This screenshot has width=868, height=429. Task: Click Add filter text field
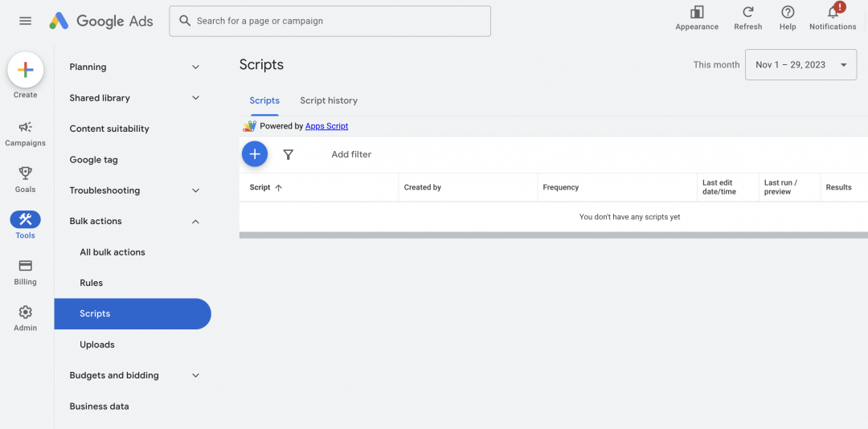click(351, 154)
